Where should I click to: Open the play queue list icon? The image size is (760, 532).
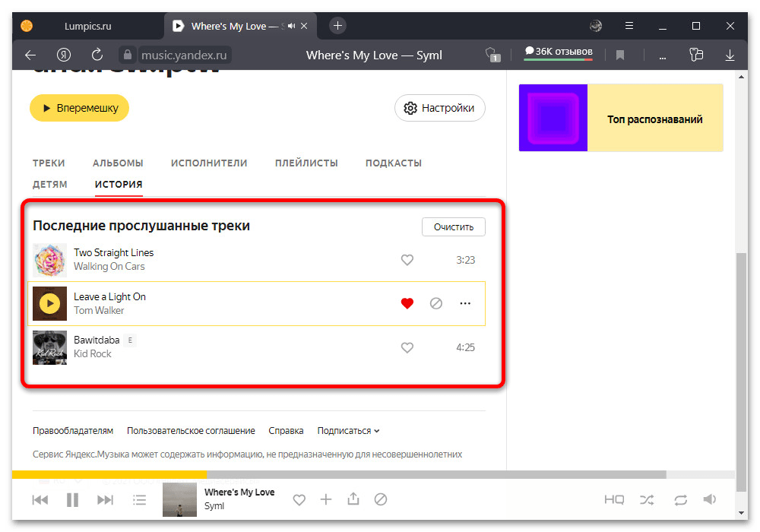click(140, 499)
